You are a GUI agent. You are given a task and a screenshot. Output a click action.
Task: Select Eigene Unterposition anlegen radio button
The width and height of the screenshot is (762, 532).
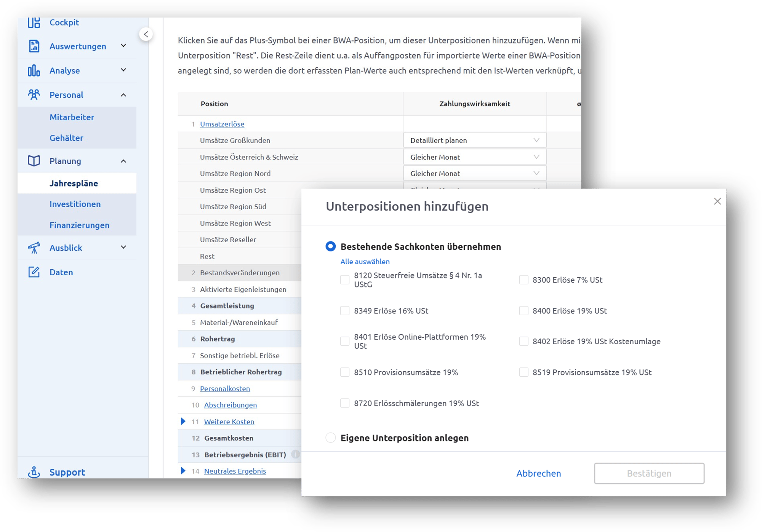click(x=331, y=438)
